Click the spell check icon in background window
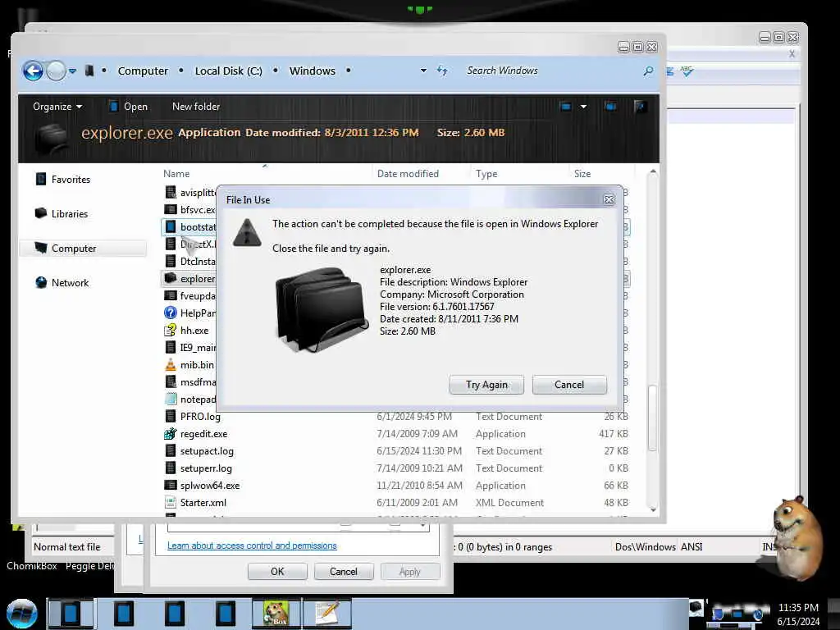The image size is (840, 630). 687,71
